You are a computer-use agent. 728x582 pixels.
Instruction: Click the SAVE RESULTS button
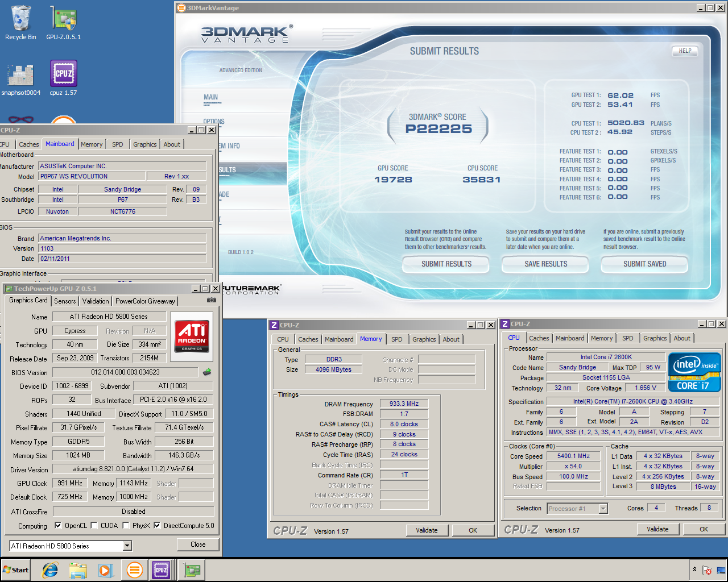[x=546, y=264]
